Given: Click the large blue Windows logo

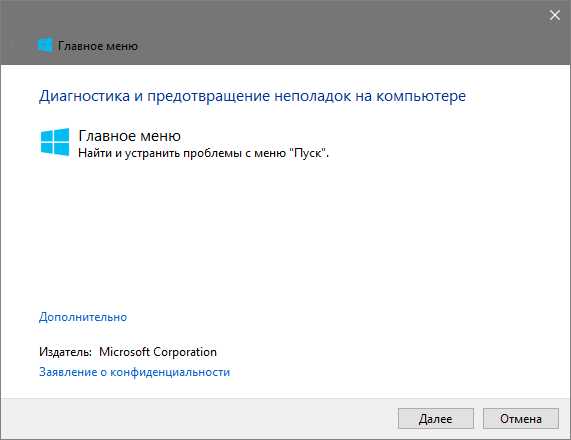Looking at the screenshot, I should coord(55,142).
